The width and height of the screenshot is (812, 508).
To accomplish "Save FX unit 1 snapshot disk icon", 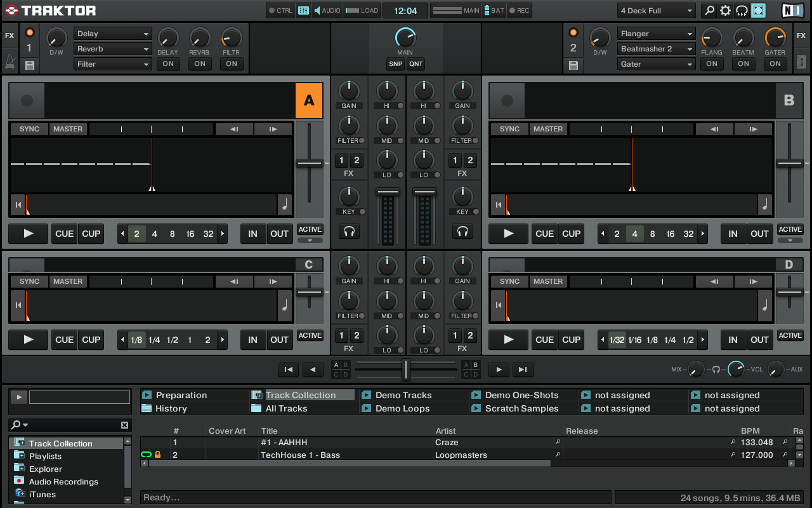I will (29, 65).
